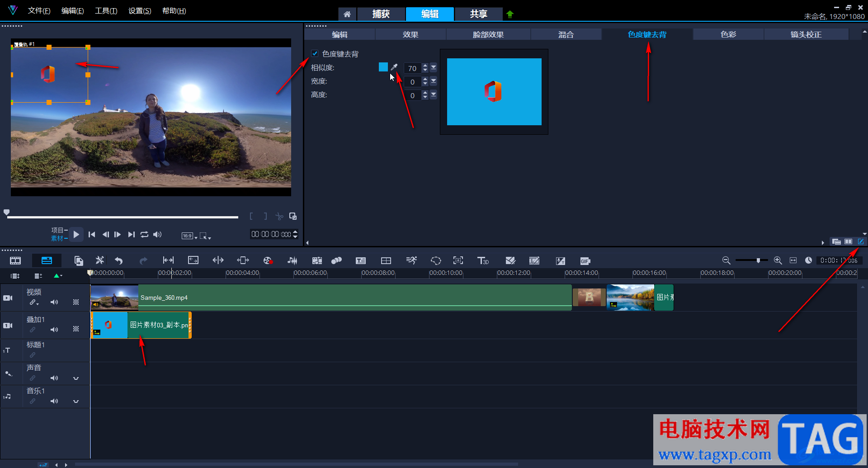Open time remapping runner icon

click(411, 260)
